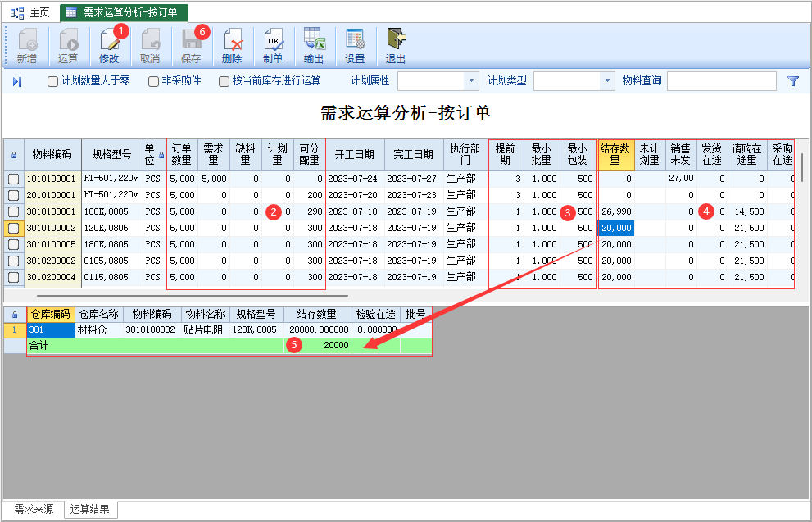Check the row checkbox for 3010100005
This screenshot has height=522, width=812.
click(x=13, y=244)
